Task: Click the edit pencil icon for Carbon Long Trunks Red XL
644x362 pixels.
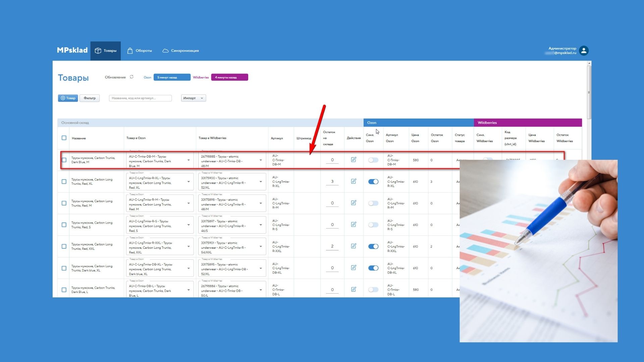Action: (x=354, y=181)
